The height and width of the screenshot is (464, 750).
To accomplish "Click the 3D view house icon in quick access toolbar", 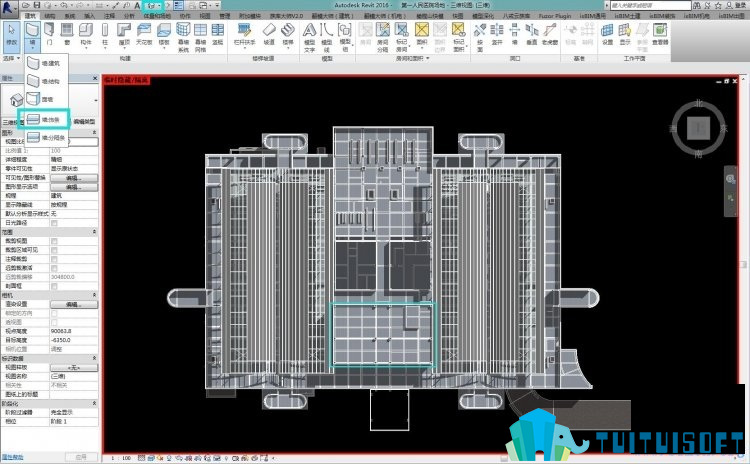I will click(x=151, y=6).
